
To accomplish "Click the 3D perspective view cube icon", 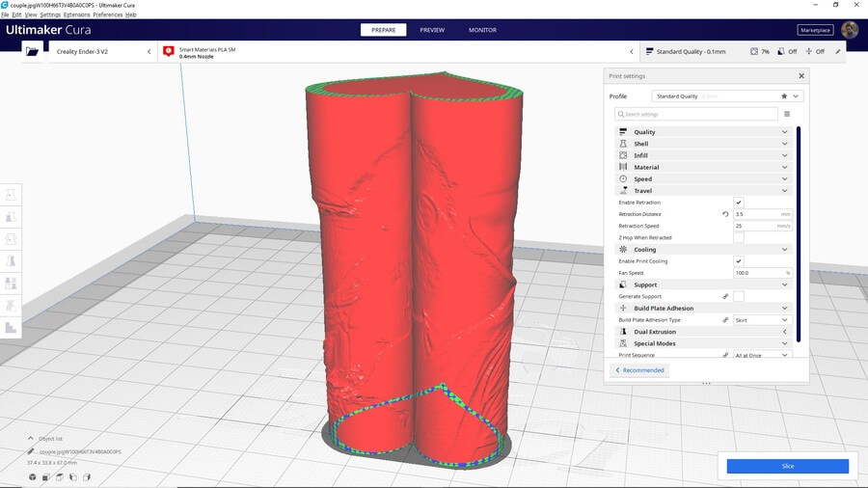I will point(32,476).
